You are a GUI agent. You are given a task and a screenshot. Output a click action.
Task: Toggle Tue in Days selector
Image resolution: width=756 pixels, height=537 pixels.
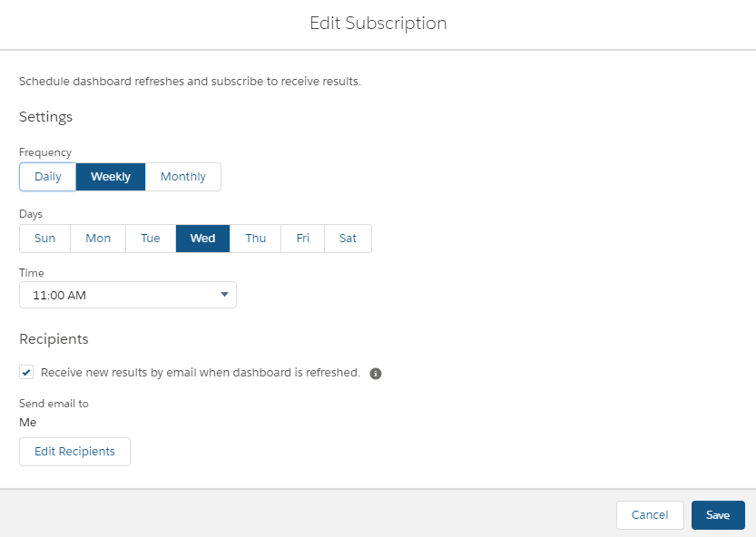coord(151,239)
